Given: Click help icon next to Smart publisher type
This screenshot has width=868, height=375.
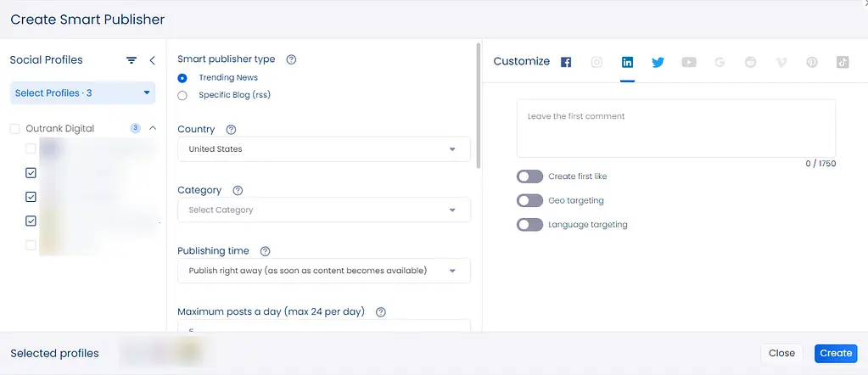Looking at the screenshot, I should (x=291, y=59).
